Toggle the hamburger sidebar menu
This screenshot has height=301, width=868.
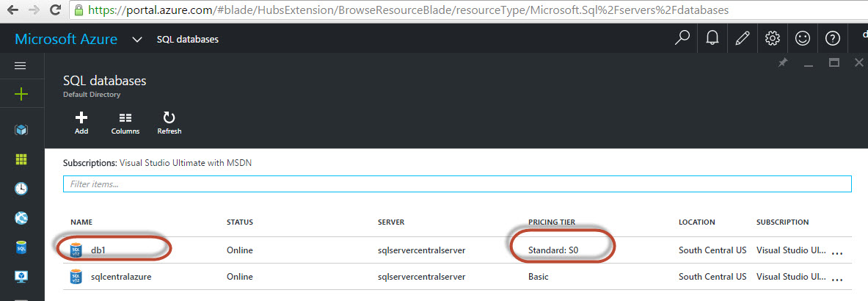(x=21, y=65)
